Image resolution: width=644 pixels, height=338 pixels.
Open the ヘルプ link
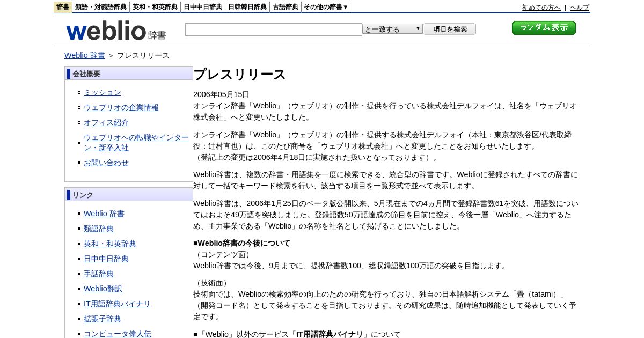[x=579, y=8]
